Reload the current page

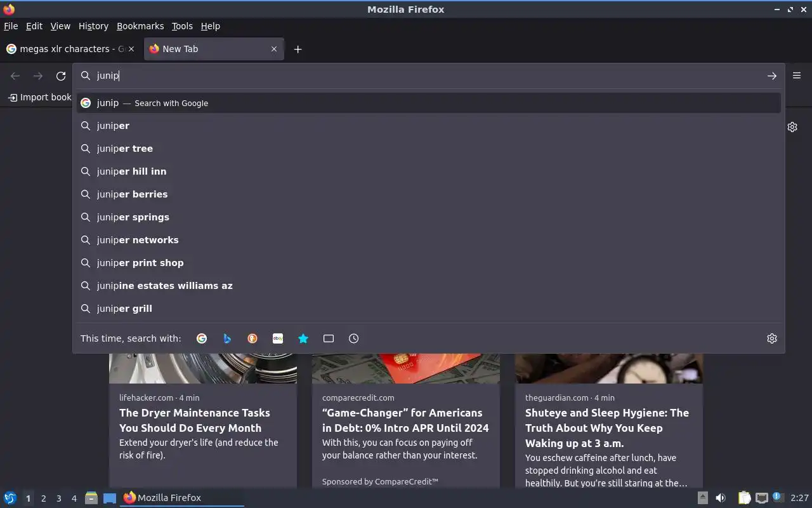pos(61,76)
